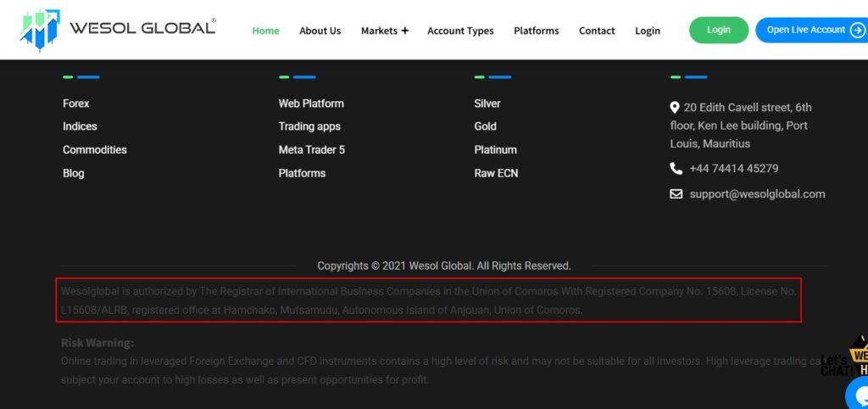This screenshot has height=409, width=868.
Task: Click the Login text link in navigation
Action: [x=648, y=31]
